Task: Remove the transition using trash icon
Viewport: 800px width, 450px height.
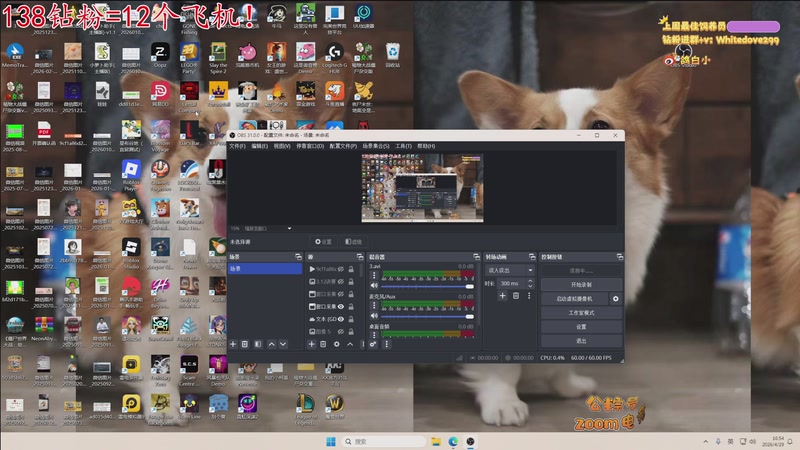Action: [x=516, y=296]
